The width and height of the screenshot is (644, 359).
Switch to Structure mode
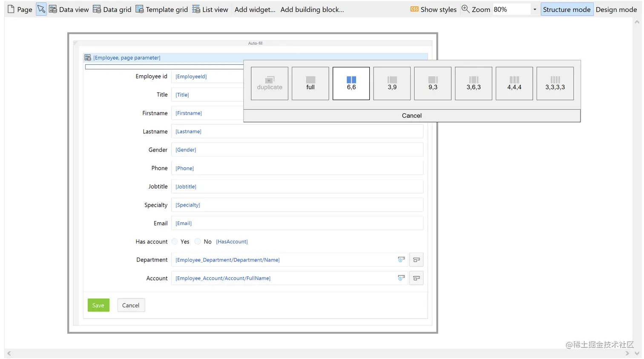(566, 9)
